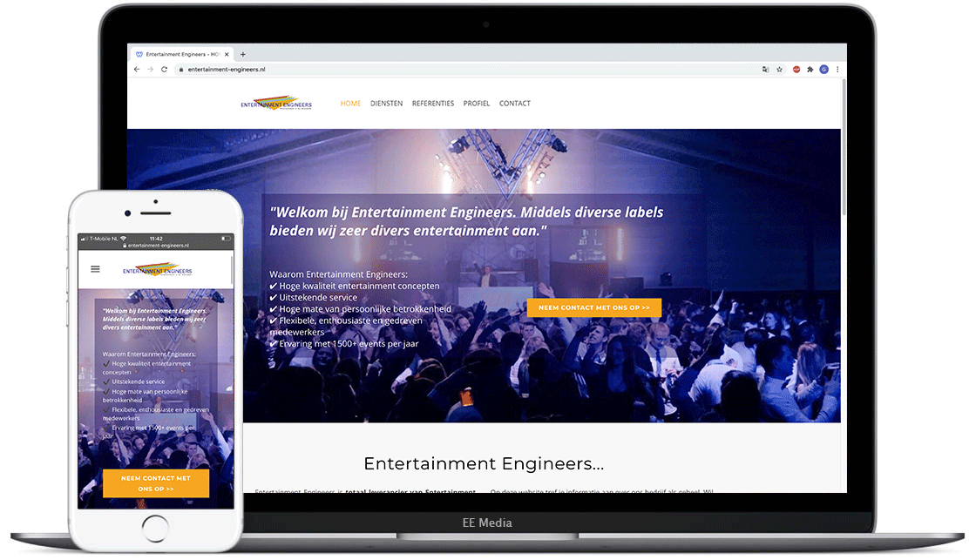Open the extensions puzzle icon

(810, 69)
